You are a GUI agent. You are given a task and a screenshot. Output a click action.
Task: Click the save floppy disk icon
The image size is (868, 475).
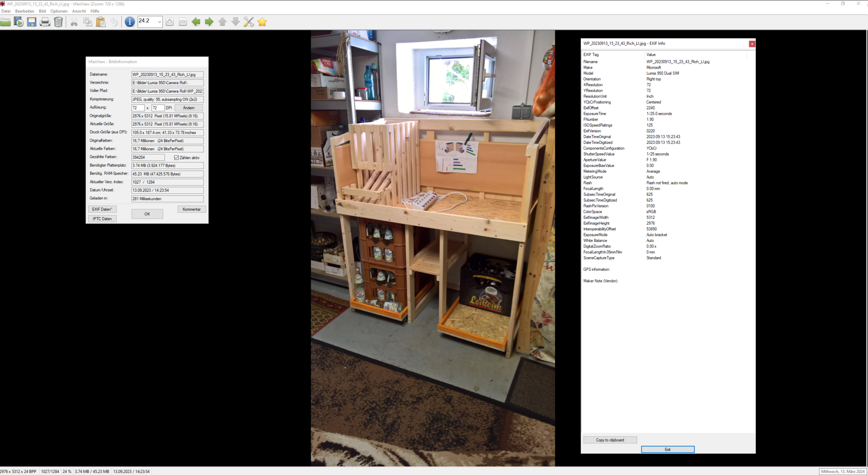click(32, 22)
